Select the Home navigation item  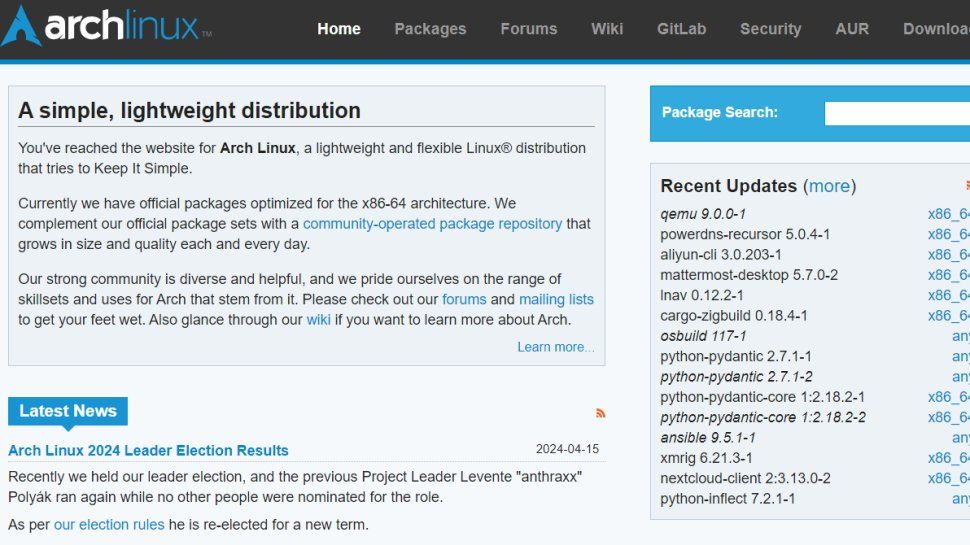[339, 29]
